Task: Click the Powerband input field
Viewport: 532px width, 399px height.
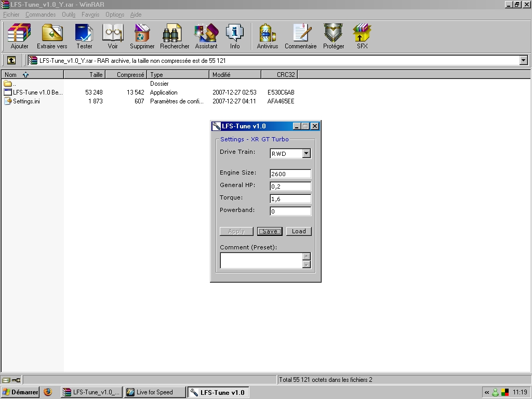Action: (x=290, y=211)
